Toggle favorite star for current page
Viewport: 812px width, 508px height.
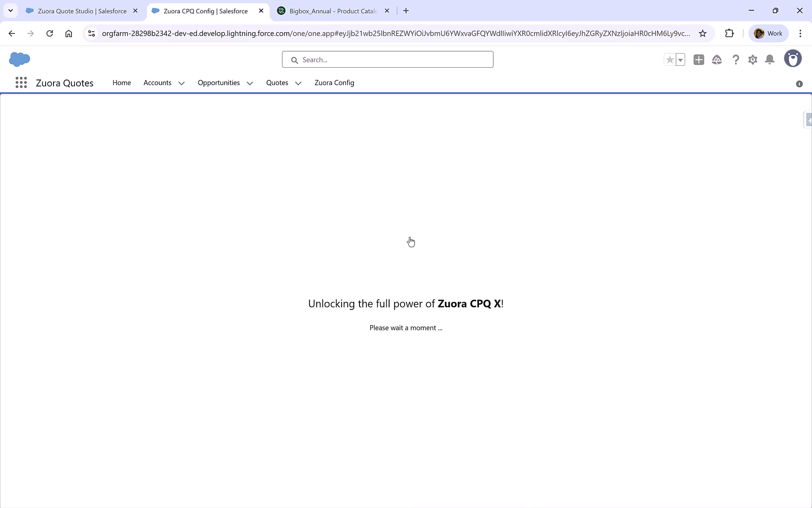coord(669,60)
